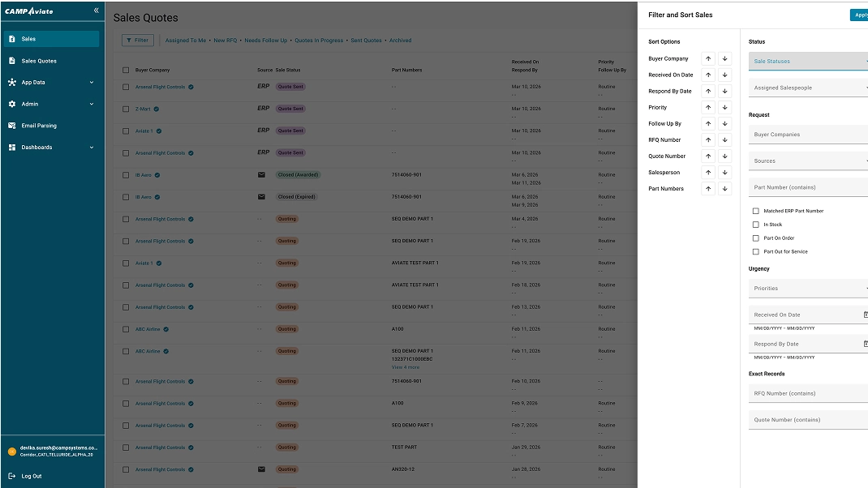Image resolution: width=868 pixels, height=488 pixels.
Task: Select Quotes In Progress quick filter
Action: coord(319,41)
